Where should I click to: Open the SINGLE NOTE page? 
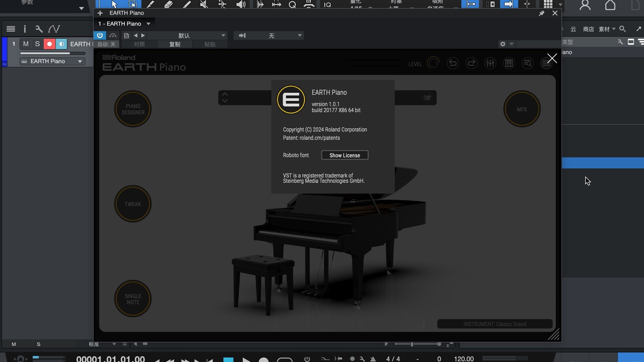pyautogui.click(x=133, y=299)
